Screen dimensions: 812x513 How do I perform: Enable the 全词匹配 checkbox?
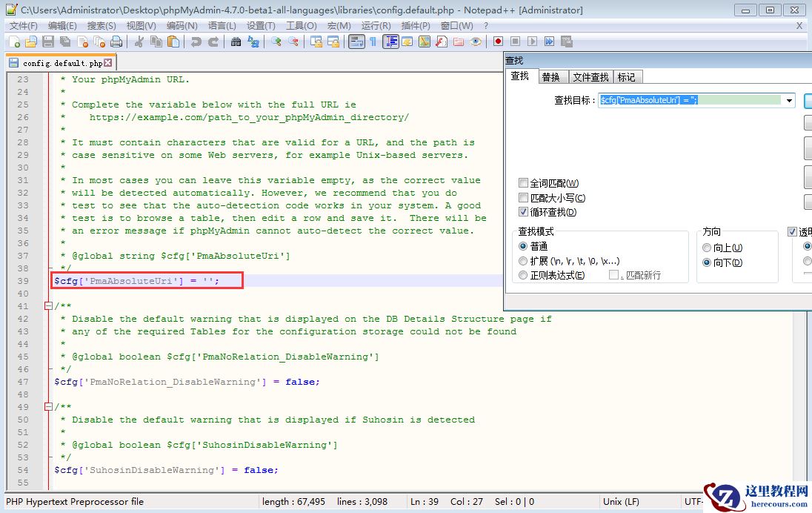(524, 183)
